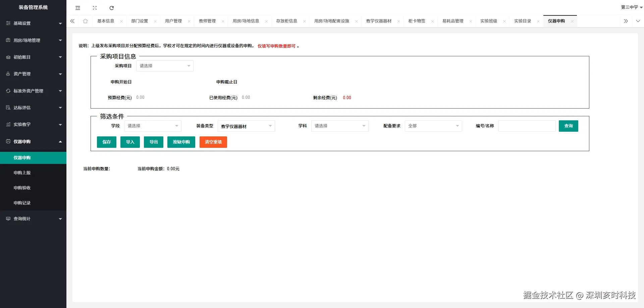This screenshot has height=308, width=644.
Task: Open the 第三中学 user dropdown
Action: [x=632, y=7]
